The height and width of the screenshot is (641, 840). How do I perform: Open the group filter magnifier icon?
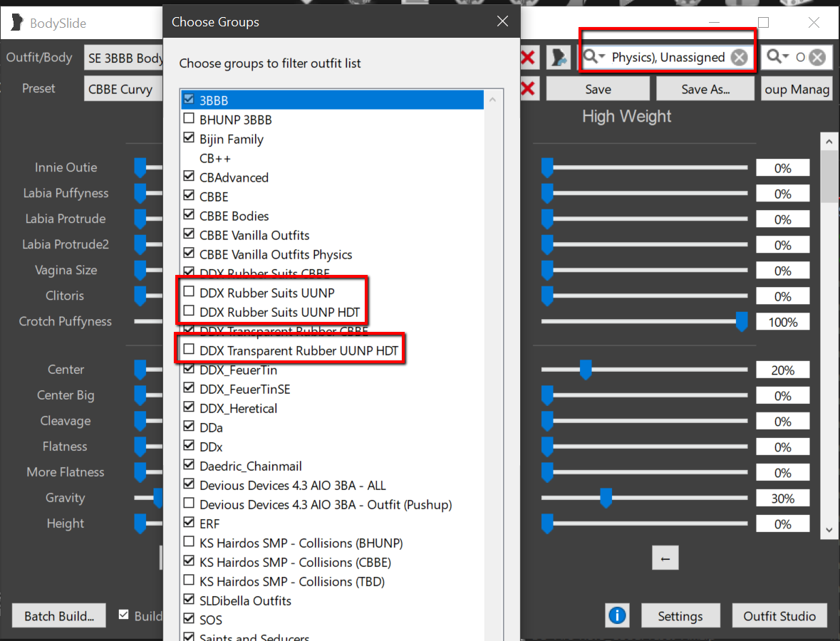tap(593, 56)
